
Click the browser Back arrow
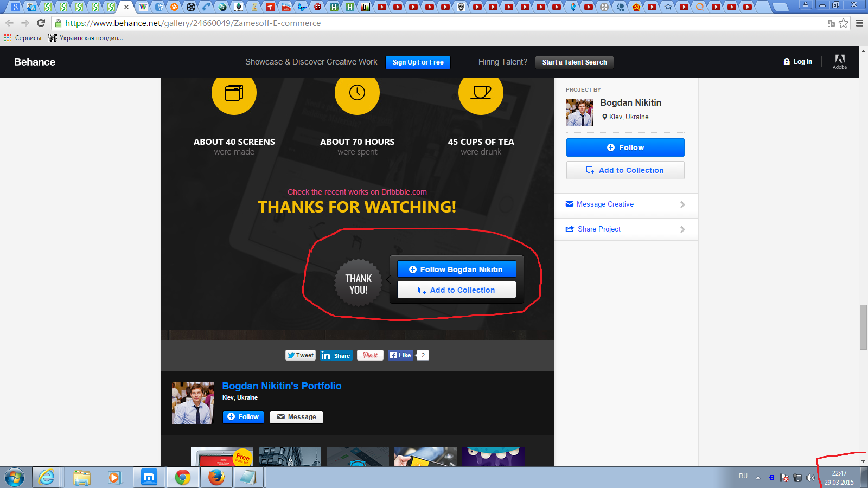[x=9, y=23]
